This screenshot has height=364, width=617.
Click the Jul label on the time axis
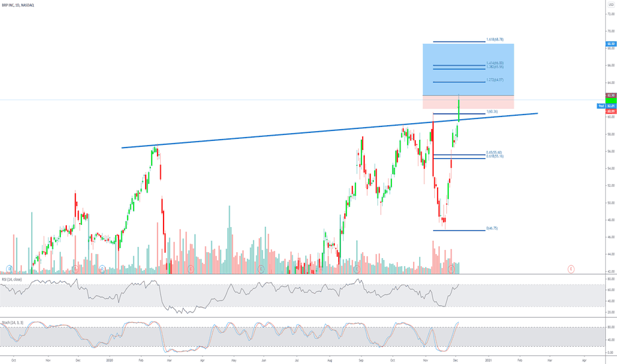[x=297, y=360]
